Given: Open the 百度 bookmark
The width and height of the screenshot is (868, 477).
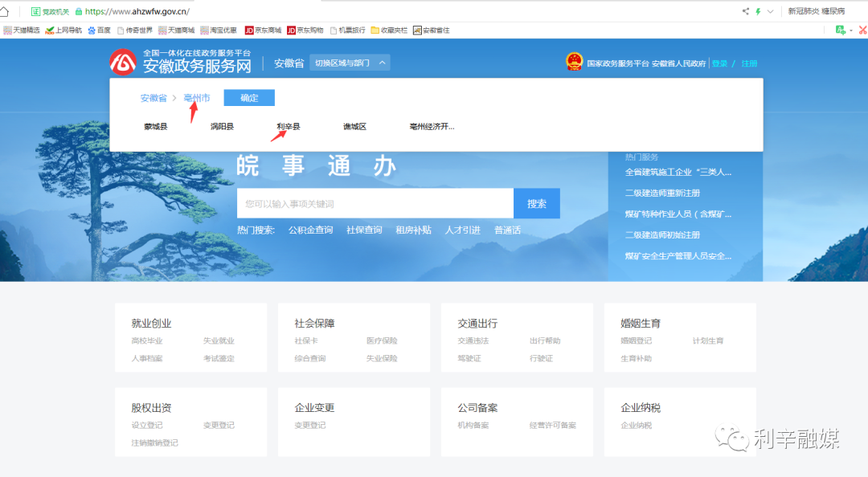Looking at the screenshot, I should [99, 31].
